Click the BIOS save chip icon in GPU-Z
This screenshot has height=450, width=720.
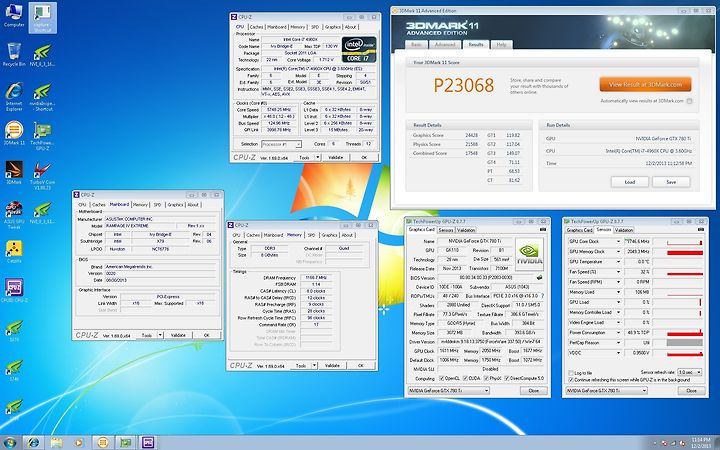[x=540, y=277]
